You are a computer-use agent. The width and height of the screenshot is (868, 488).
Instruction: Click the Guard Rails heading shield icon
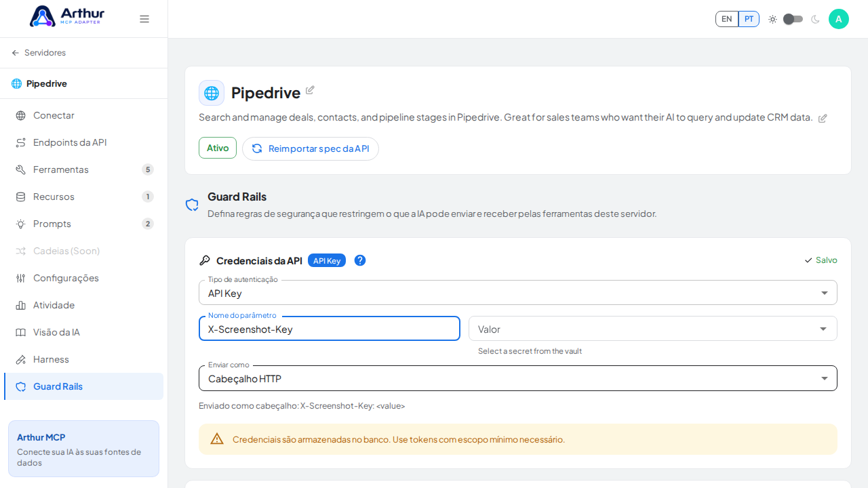(192, 205)
